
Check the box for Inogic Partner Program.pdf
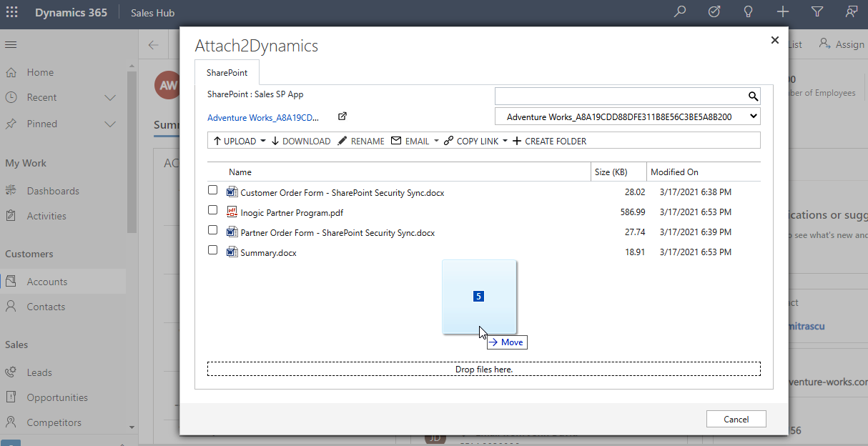coord(212,210)
